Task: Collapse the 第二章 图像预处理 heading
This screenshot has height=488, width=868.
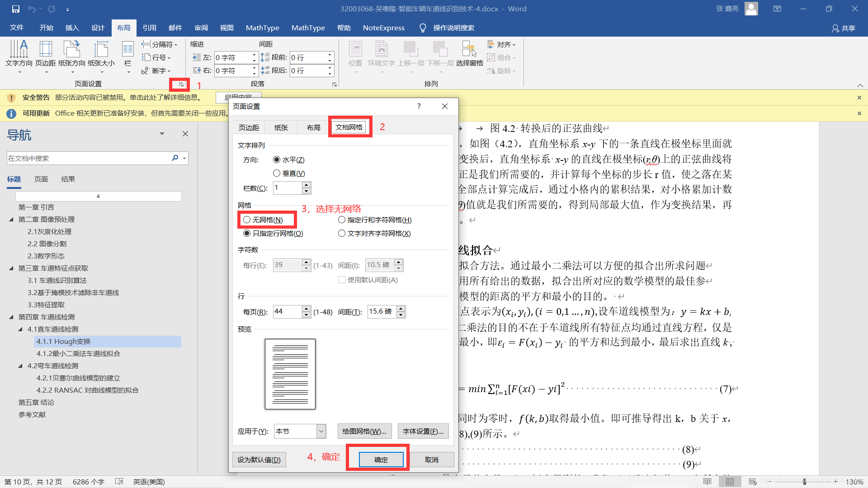Action: click(11, 220)
